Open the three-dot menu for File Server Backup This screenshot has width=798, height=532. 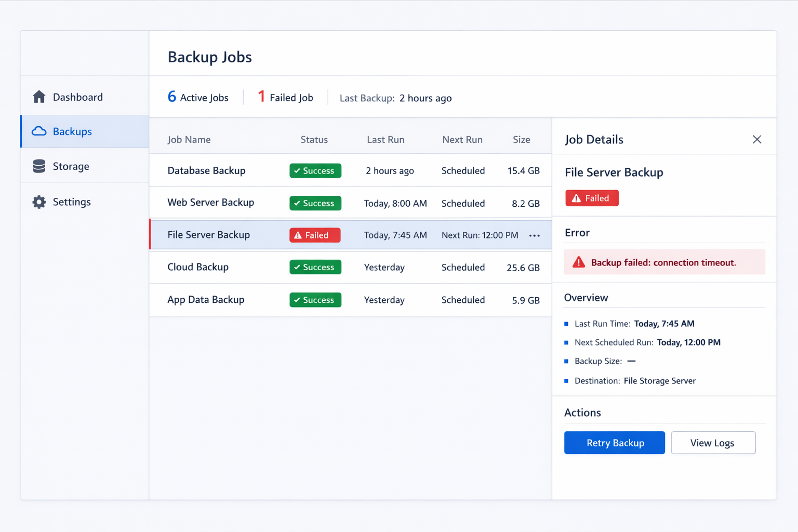point(534,235)
